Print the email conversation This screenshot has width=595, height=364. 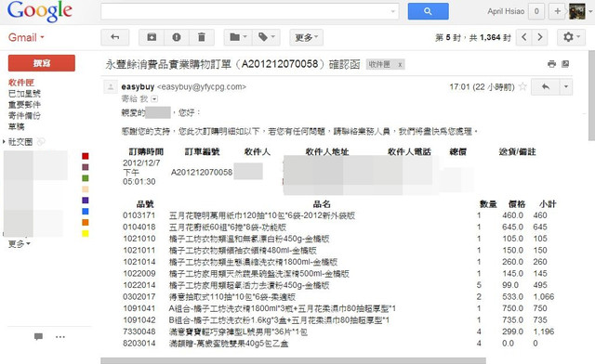coord(551,64)
